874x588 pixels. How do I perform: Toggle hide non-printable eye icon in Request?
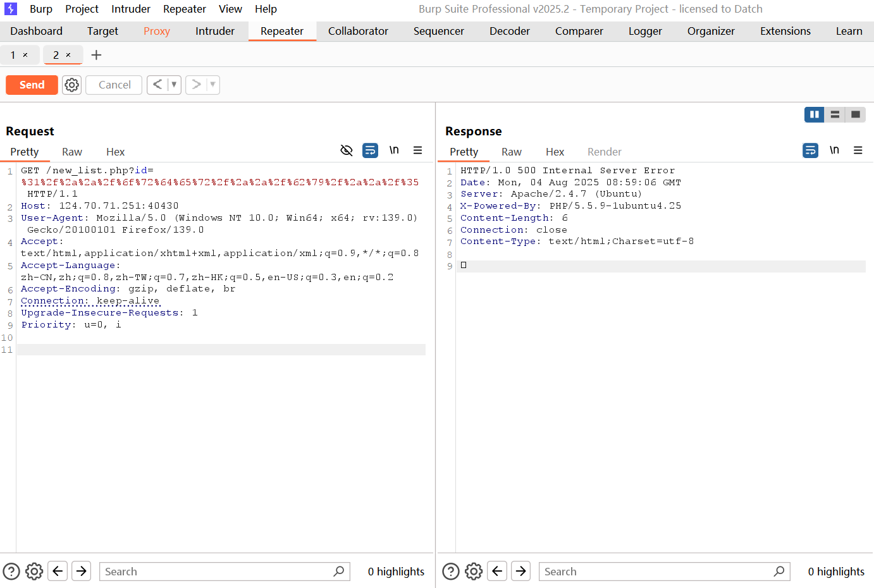(347, 150)
